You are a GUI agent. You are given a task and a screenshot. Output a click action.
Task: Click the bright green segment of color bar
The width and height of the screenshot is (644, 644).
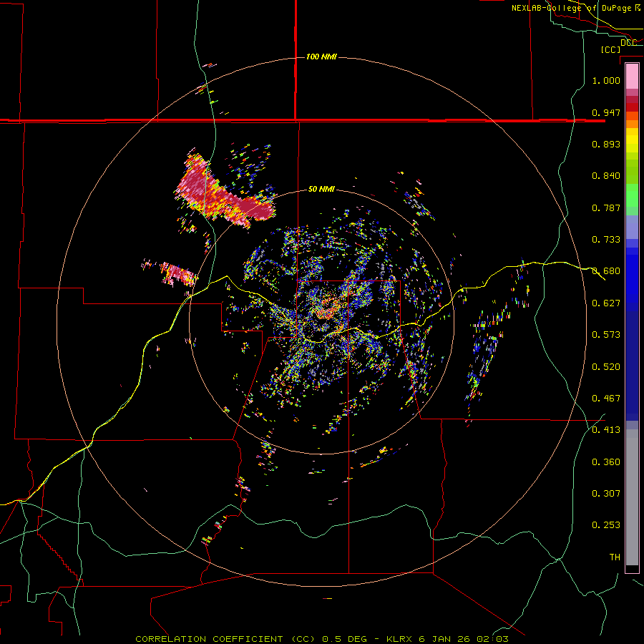(x=632, y=195)
